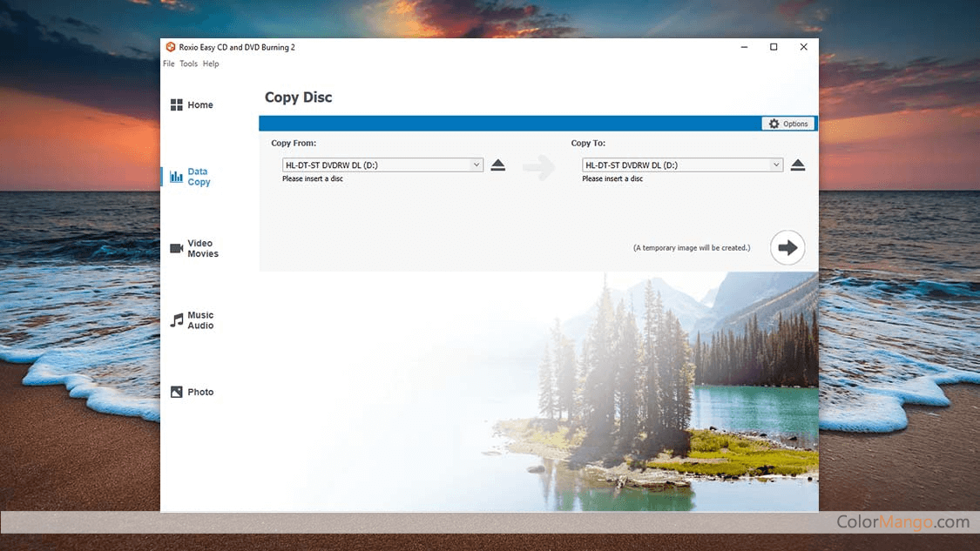
Task: Open the Tools menu
Action: [x=188, y=64]
